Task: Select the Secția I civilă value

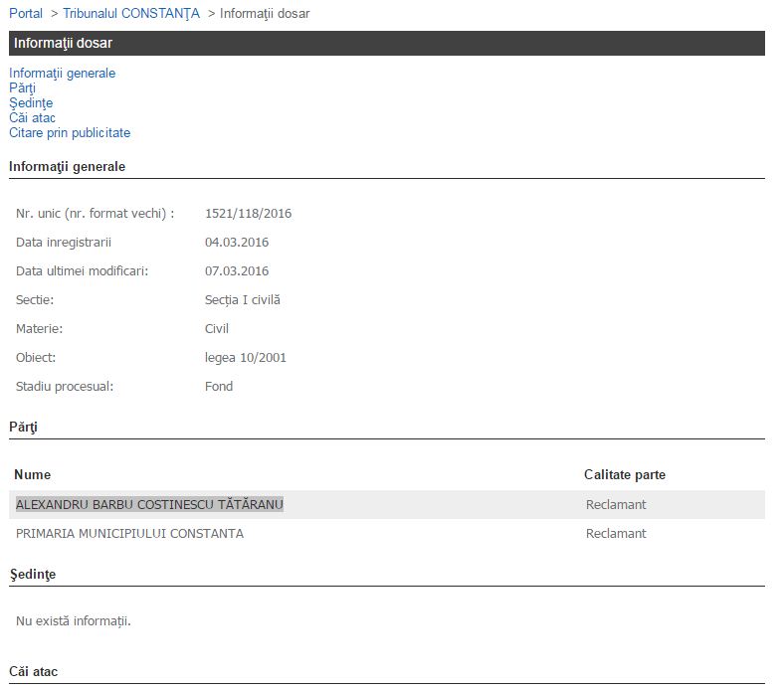Action: tap(242, 300)
